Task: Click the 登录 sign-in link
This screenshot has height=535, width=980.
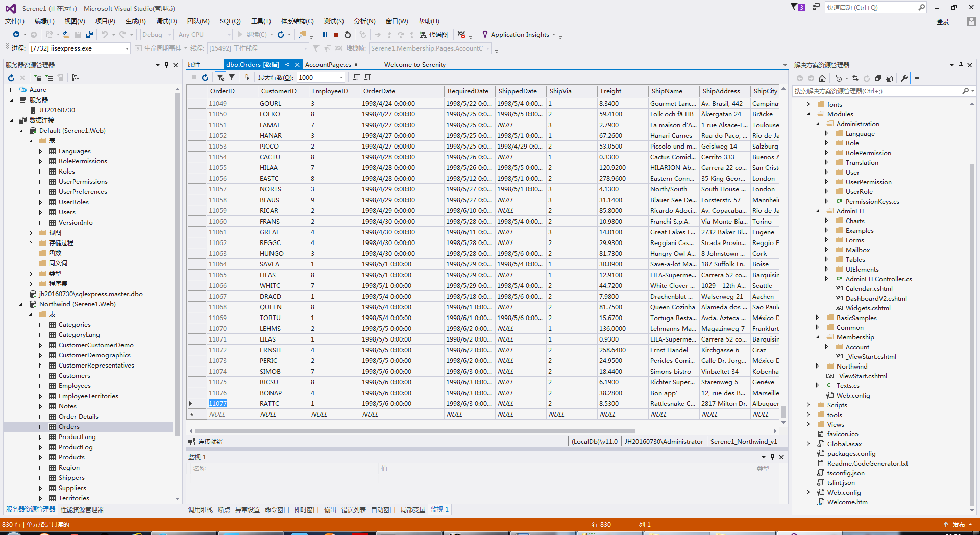Action: pyautogui.click(x=942, y=21)
